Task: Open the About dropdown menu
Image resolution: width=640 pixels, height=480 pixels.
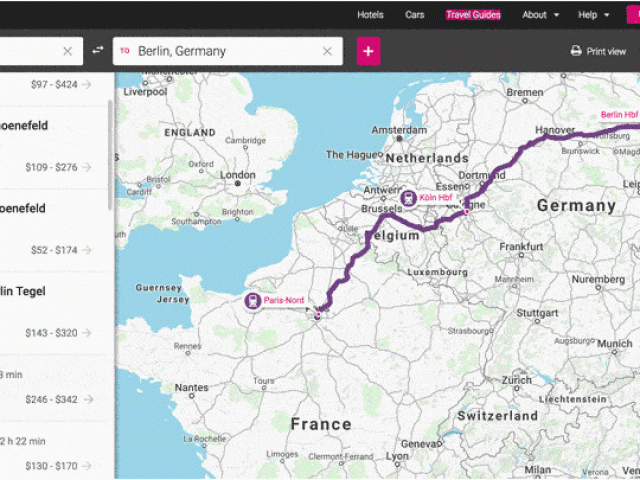Action: pyautogui.click(x=541, y=15)
